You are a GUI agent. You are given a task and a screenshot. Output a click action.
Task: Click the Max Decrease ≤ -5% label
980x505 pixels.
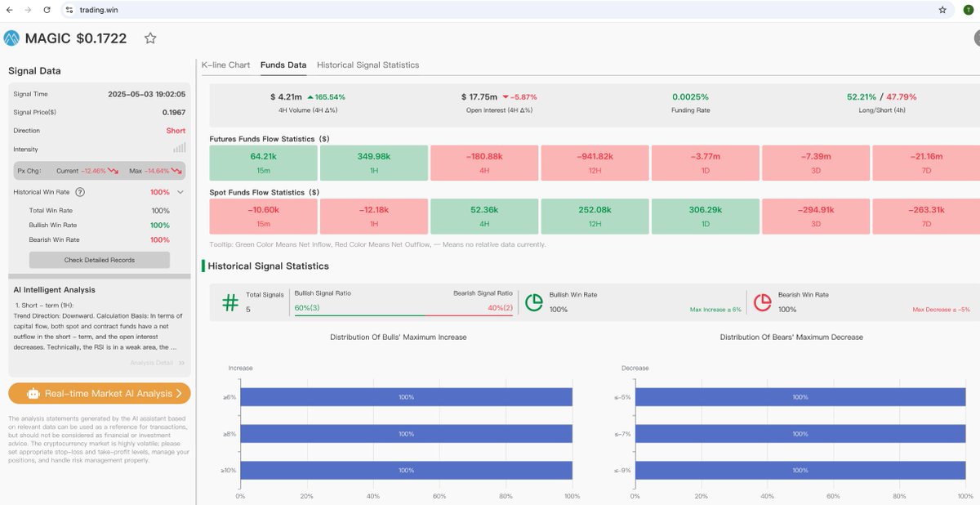(x=941, y=310)
